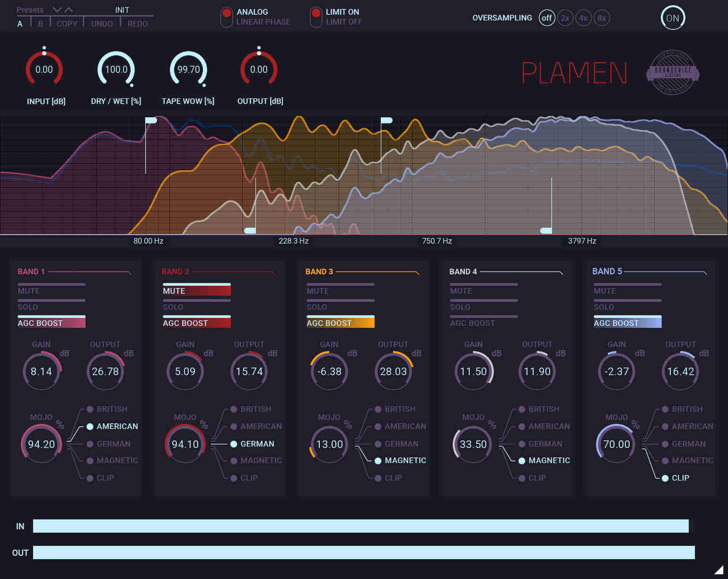Unmute Band 2 with its MUTE button
Image resolution: width=728 pixels, height=579 pixels.
pyautogui.click(x=196, y=290)
